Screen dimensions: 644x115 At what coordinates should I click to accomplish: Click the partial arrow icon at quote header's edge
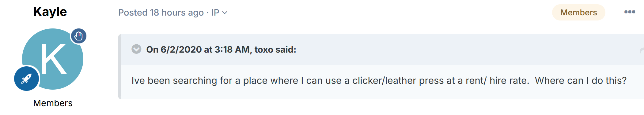[x=642, y=51]
